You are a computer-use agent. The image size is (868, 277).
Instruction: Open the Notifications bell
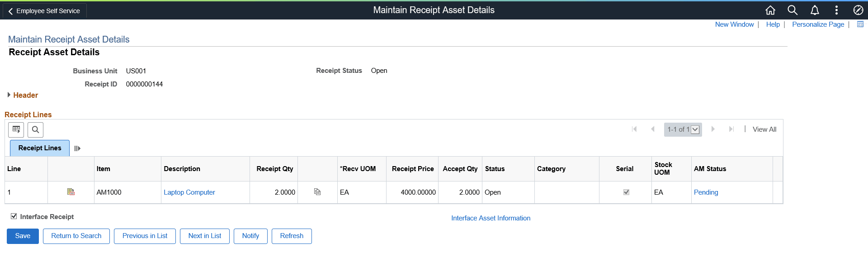tap(814, 10)
